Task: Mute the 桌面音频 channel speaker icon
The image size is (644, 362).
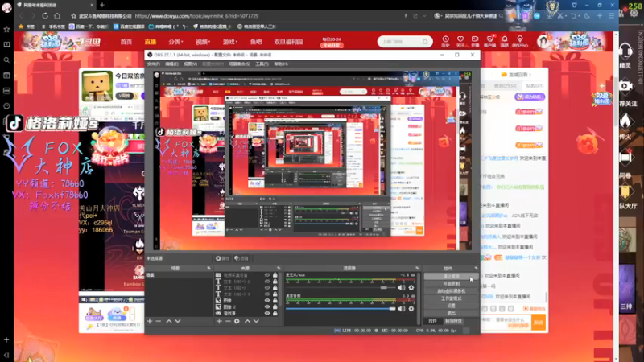Action: tap(401, 309)
